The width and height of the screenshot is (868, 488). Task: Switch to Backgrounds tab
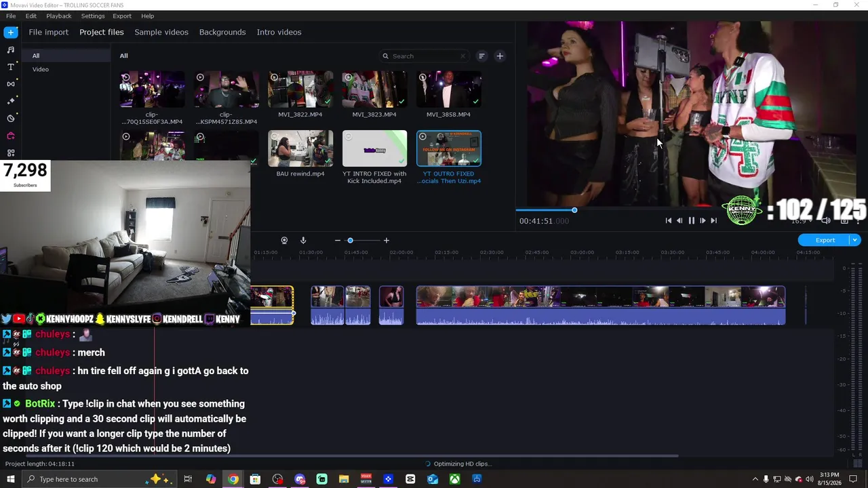222,32
